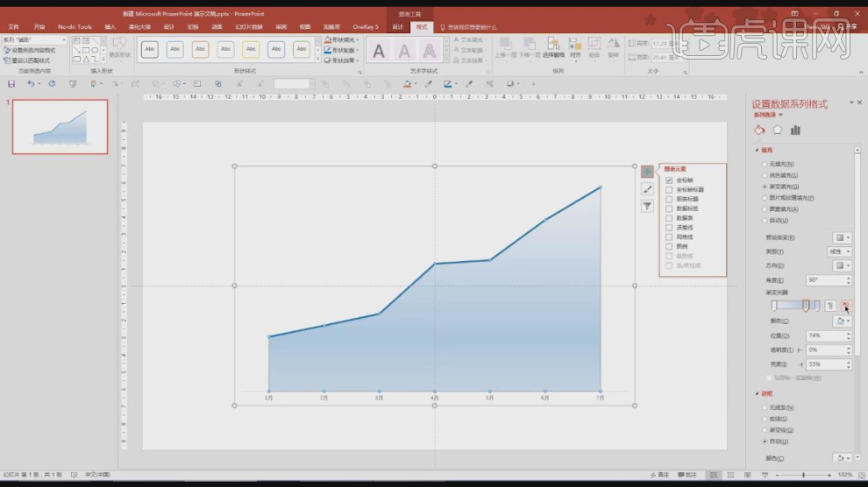Viewport: 868px width, 487px height.
Task: Click 重设以匹配样式 reset to match style
Action: pos(26,60)
